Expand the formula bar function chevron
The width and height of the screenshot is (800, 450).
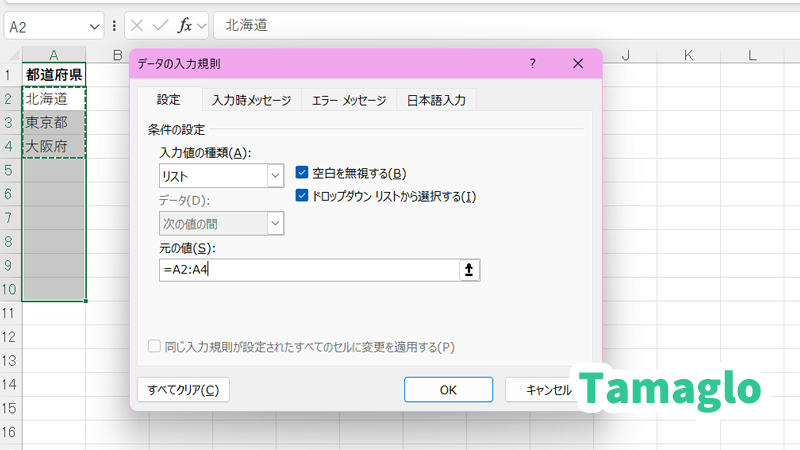tap(202, 25)
